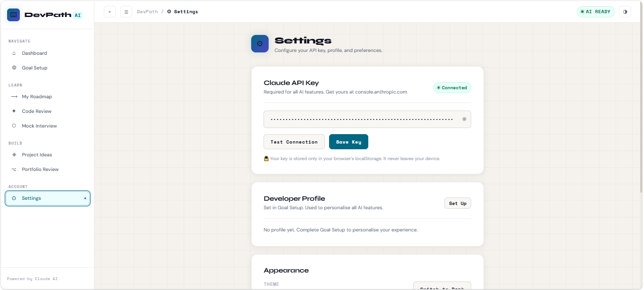Open the Dashboard page
The width and height of the screenshot is (644, 290).
click(x=47, y=53)
